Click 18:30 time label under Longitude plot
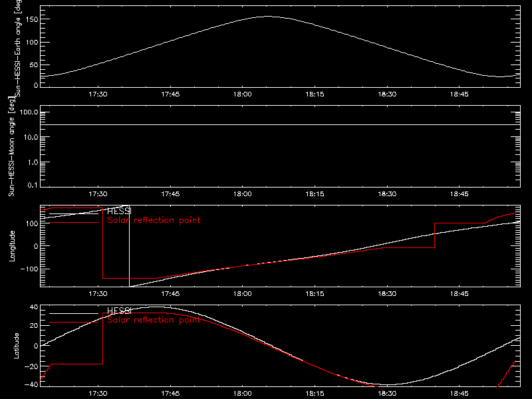 387,293
